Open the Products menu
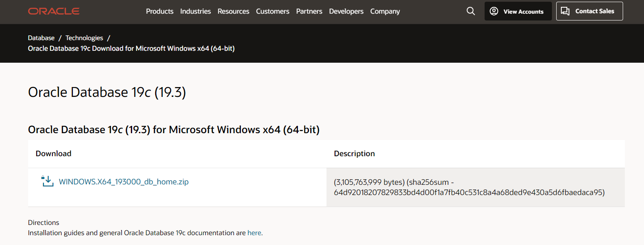The height and width of the screenshot is (245, 644). pos(159,12)
